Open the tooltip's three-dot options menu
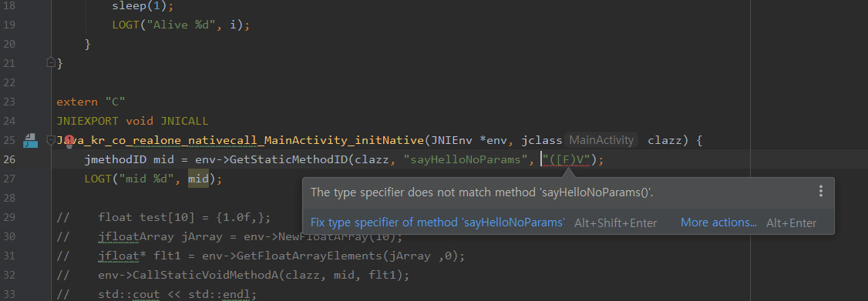Image resolution: width=868 pixels, height=301 pixels. (x=820, y=192)
